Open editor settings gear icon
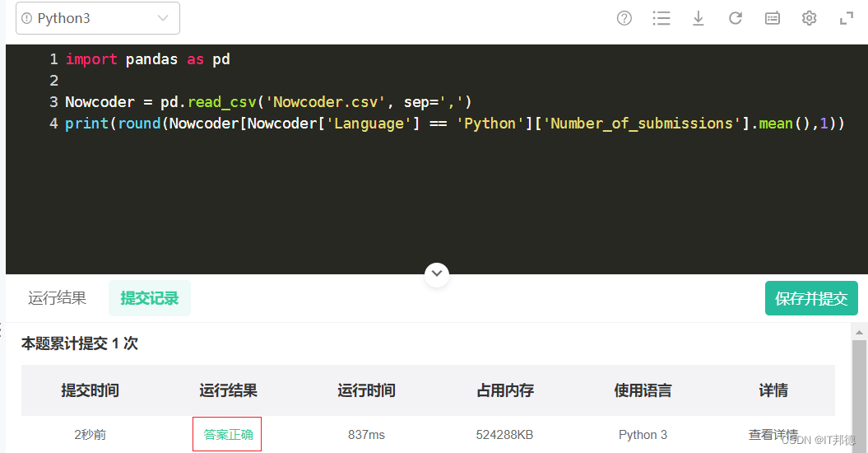The width and height of the screenshot is (868, 453). [x=809, y=18]
